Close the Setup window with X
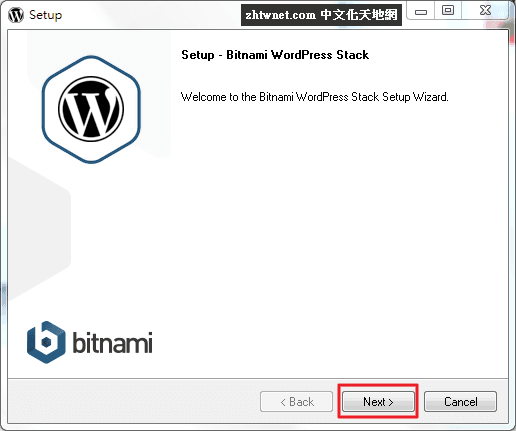This screenshot has height=431, width=516. (485, 11)
